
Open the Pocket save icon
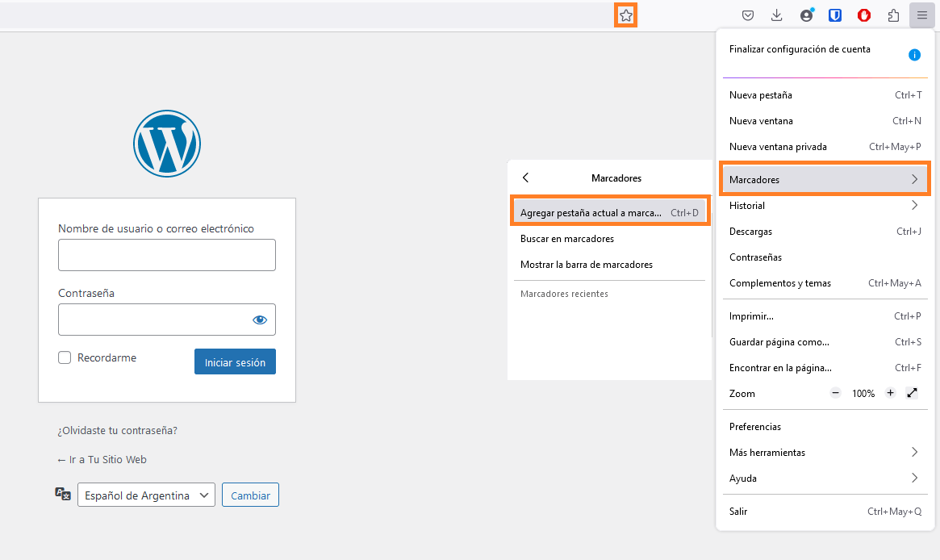point(748,15)
